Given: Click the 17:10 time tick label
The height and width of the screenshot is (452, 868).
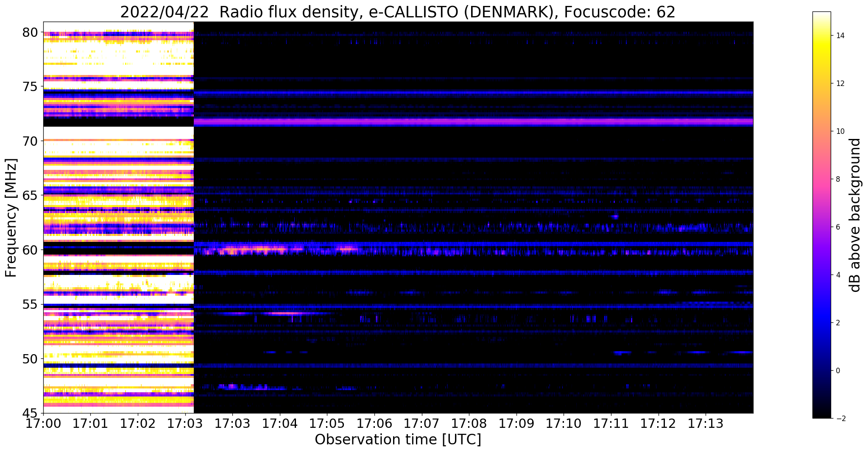Looking at the screenshot, I should click(564, 424).
